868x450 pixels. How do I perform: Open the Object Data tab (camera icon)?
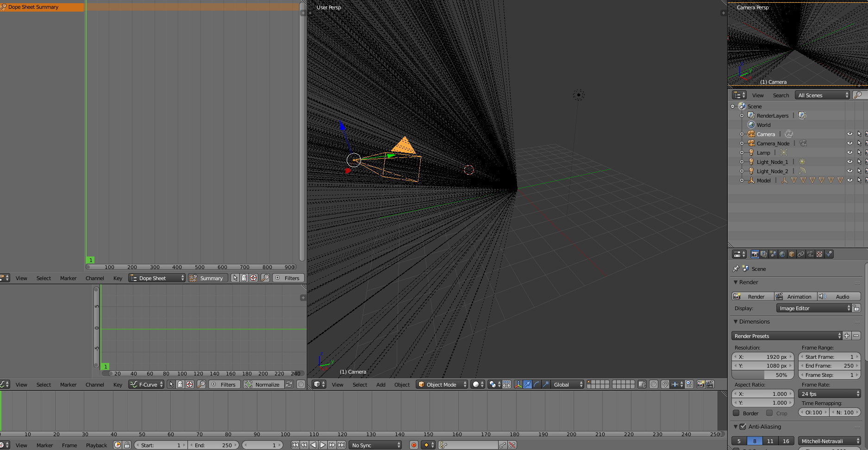[x=810, y=254]
